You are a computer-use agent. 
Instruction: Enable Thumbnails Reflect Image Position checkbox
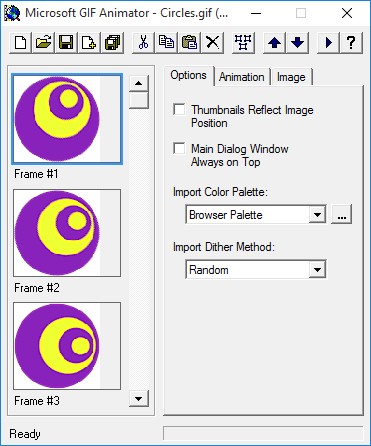(179, 109)
